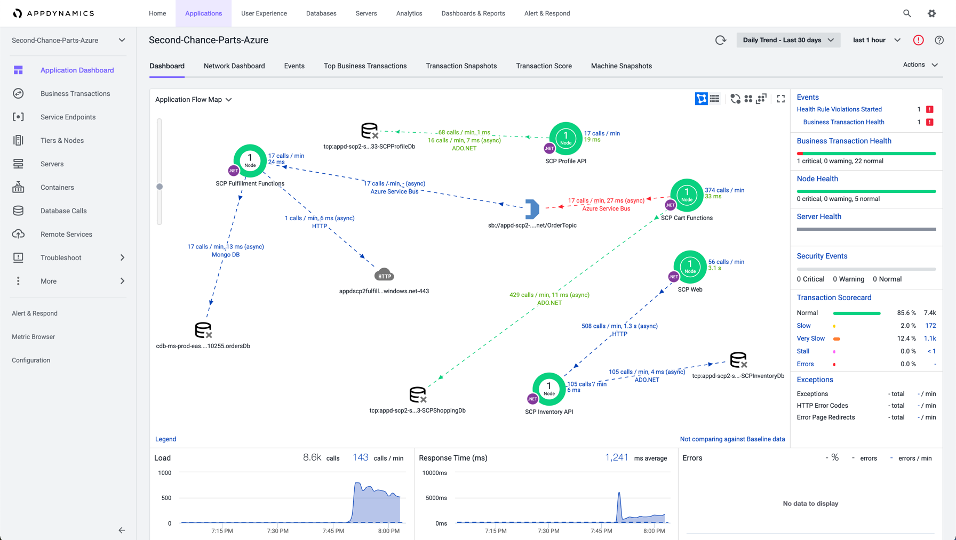The height and width of the screenshot is (540, 956).
Task: Apply grid layout to flow map
Action: (x=748, y=99)
